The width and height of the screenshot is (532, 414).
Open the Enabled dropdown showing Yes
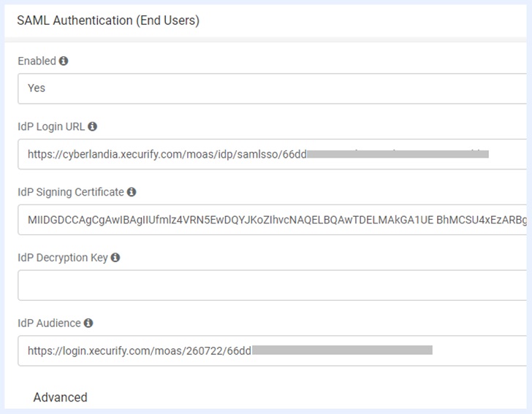[272, 88]
